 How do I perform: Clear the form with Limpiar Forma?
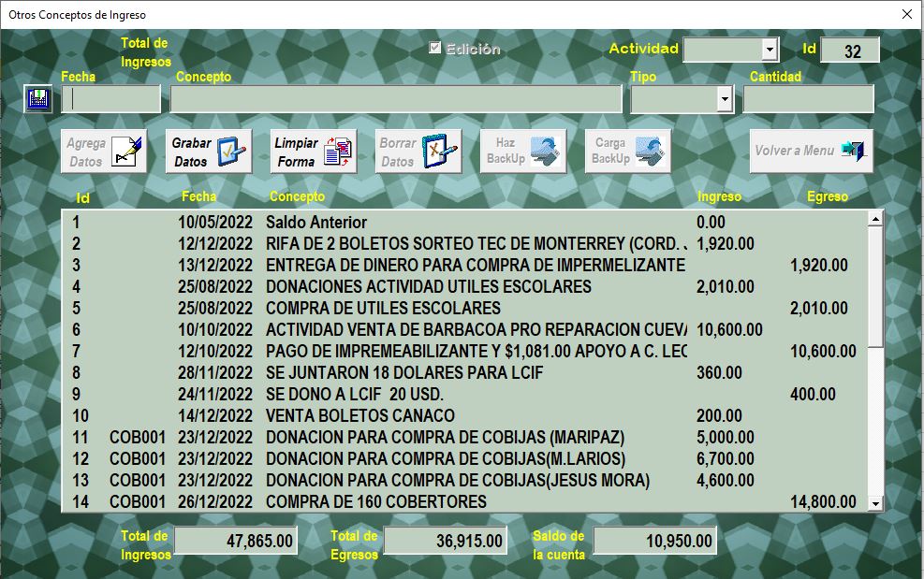314,152
